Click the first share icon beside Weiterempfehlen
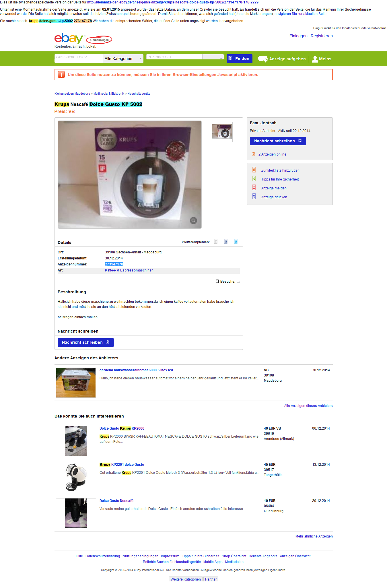387x588 pixels. click(x=216, y=241)
